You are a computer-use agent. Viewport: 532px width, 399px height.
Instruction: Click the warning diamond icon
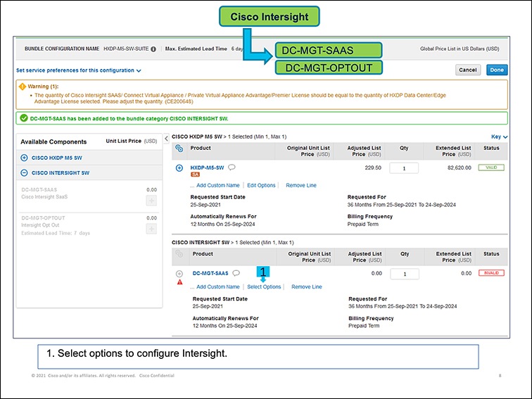[23, 87]
